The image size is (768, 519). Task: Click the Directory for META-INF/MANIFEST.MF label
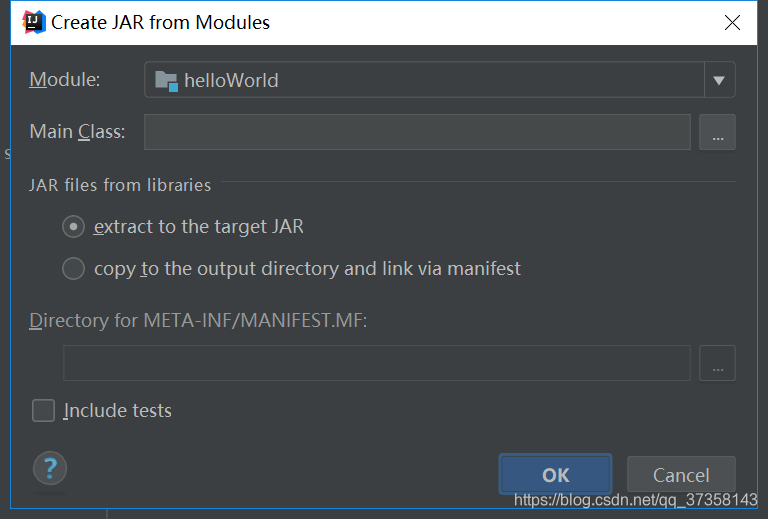(x=198, y=321)
